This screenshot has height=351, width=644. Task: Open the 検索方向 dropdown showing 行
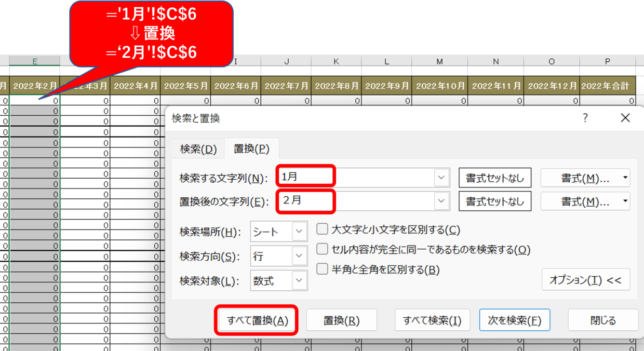[279, 256]
